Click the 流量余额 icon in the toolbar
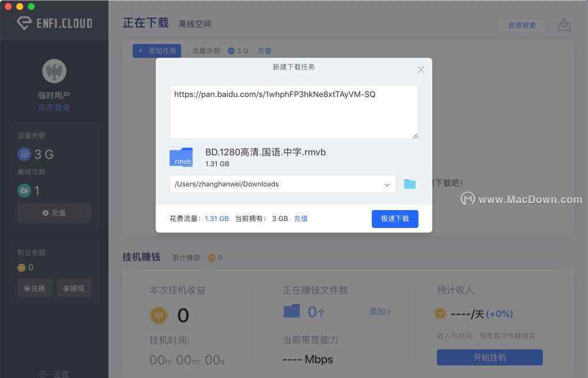Image resolution: width=588 pixels, height=378 pixels. (231, 51)
